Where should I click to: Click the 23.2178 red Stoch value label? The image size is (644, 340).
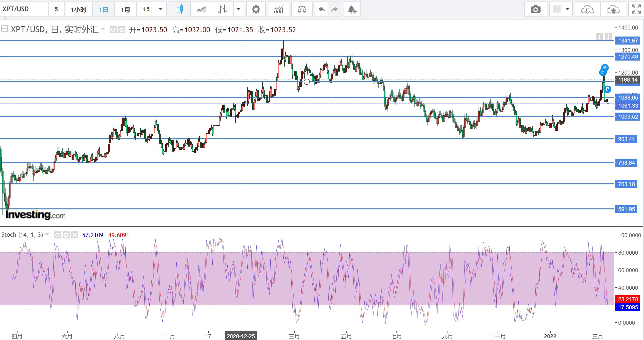click(x=628, y=299)
